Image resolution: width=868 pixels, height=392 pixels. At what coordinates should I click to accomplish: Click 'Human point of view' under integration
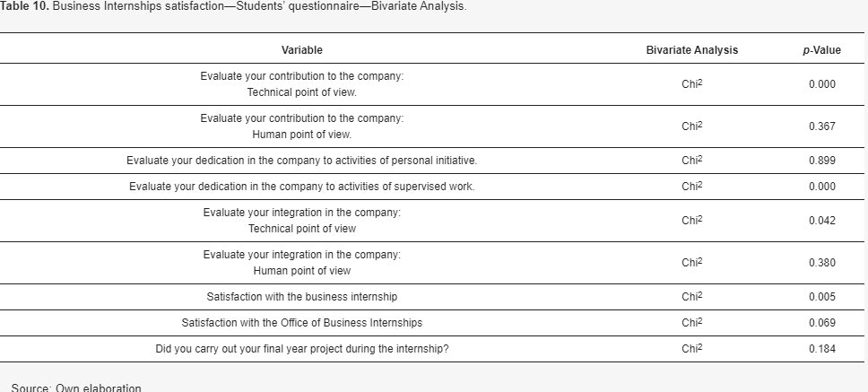coord(301,271)
